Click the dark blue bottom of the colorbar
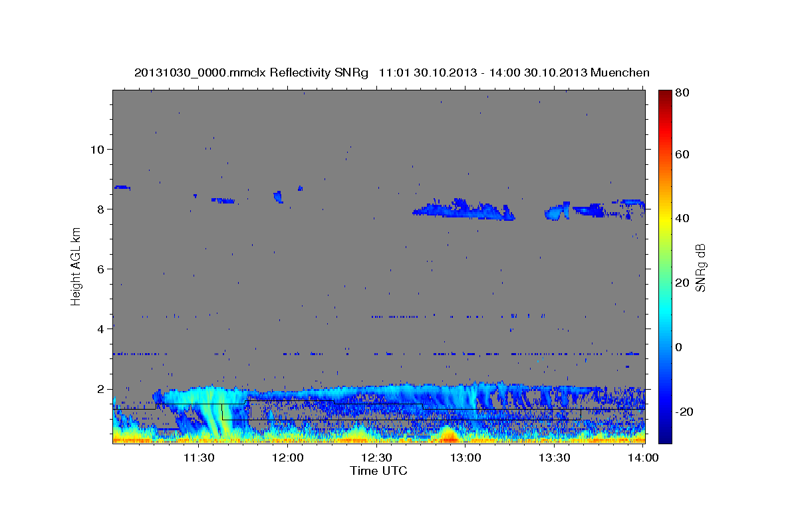Image resolution: width=798 pixels, height=532 pixels. coord(665,437)
